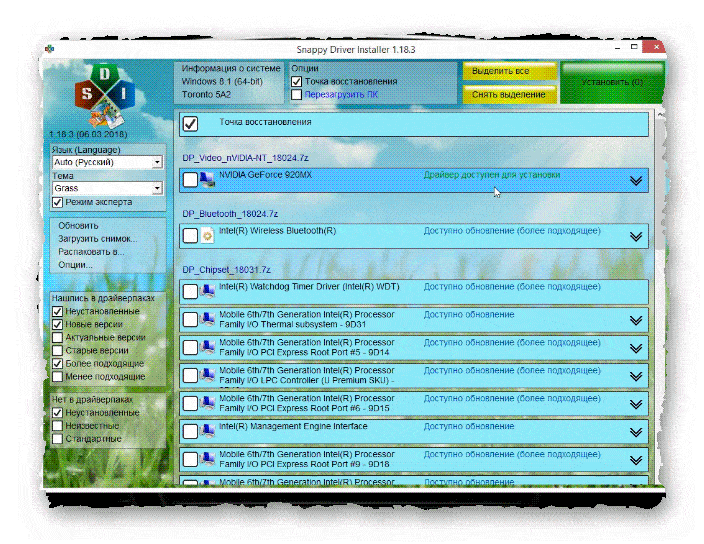Click the device icon beside PCI Express Root Port #5

[207, 347]
